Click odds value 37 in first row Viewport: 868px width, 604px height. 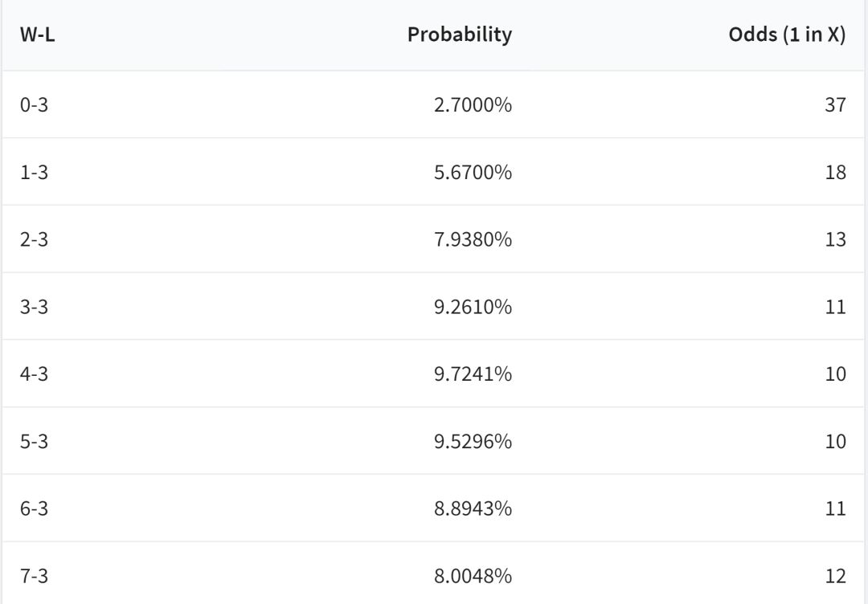pyautogui.click(x=835, y=104)
